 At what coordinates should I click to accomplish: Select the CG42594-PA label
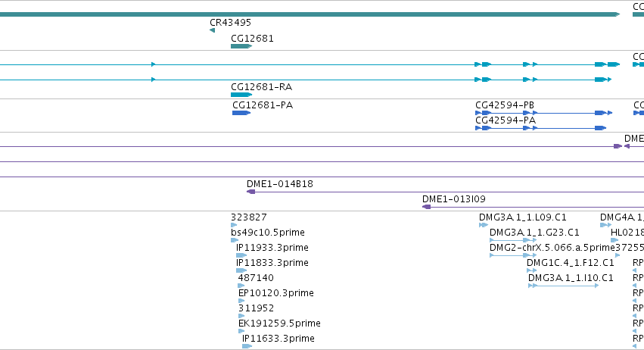[x=506, y=120]
